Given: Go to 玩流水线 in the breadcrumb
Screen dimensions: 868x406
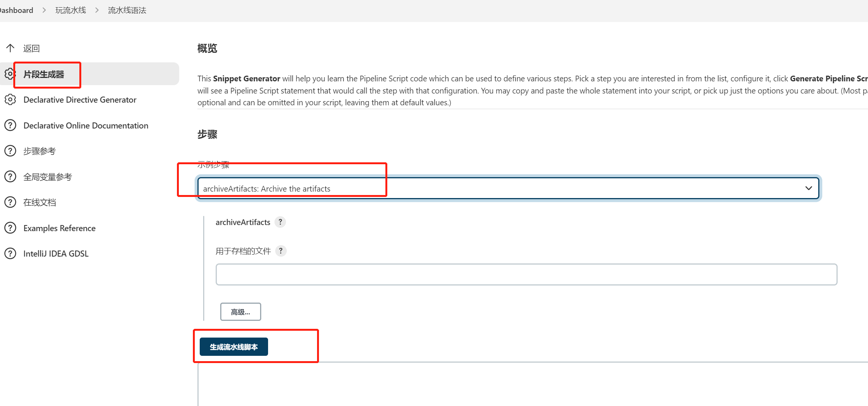Looking at the screenshot, I should 71,10.
